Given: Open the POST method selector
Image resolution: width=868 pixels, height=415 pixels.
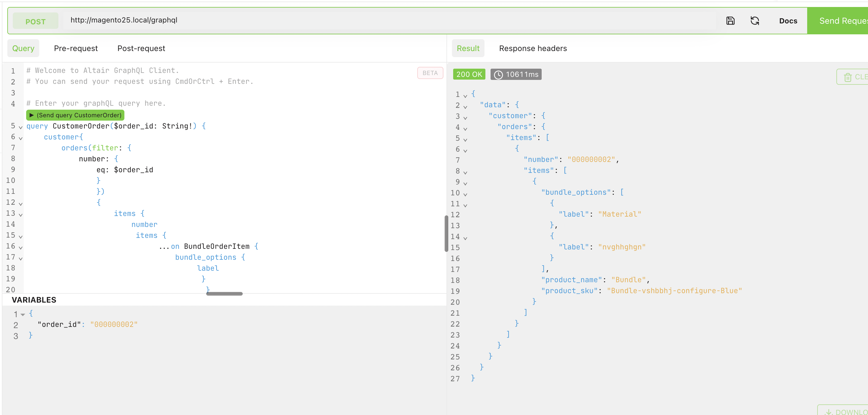Looking at the screenshot, I should [35, 21].
